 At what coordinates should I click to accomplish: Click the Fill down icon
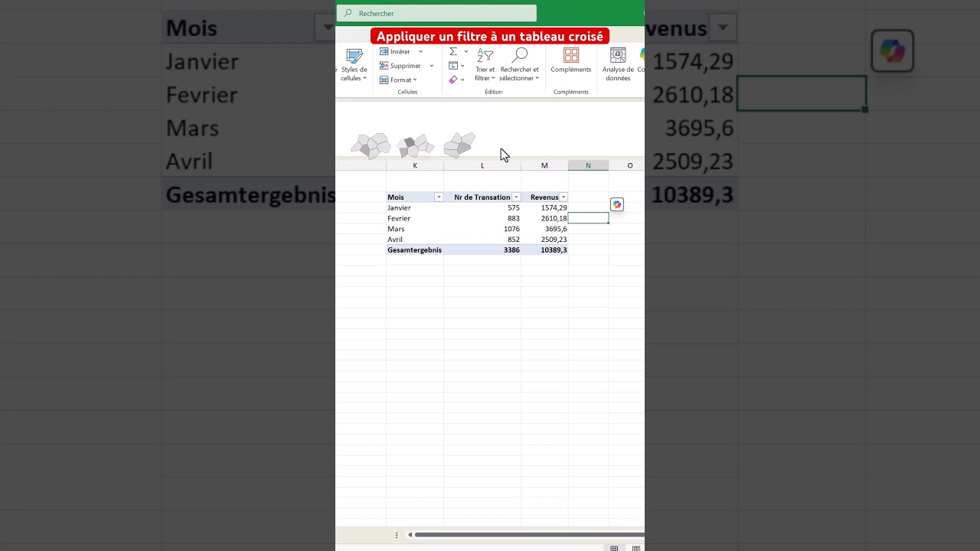click(453, 66)
